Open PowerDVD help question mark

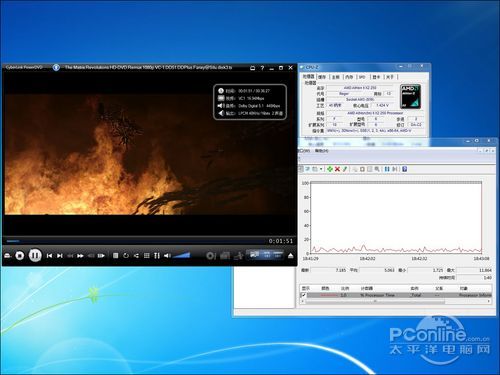click(262, 68)
